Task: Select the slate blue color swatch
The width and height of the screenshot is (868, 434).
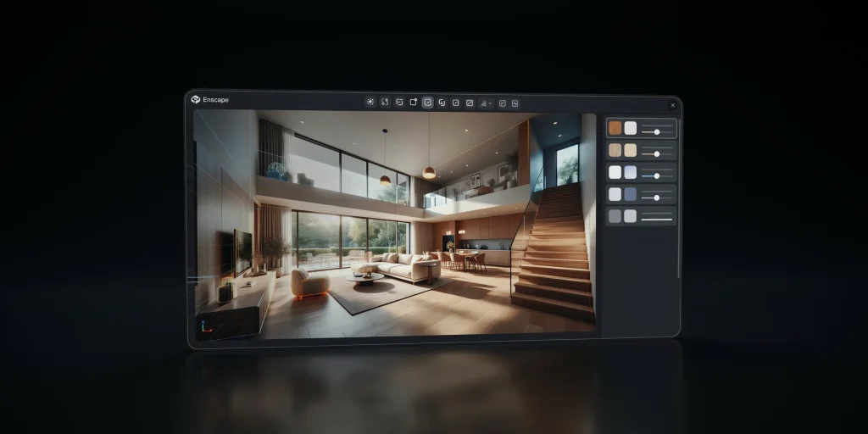Action: pyautogui.click(x=631, y=194)
